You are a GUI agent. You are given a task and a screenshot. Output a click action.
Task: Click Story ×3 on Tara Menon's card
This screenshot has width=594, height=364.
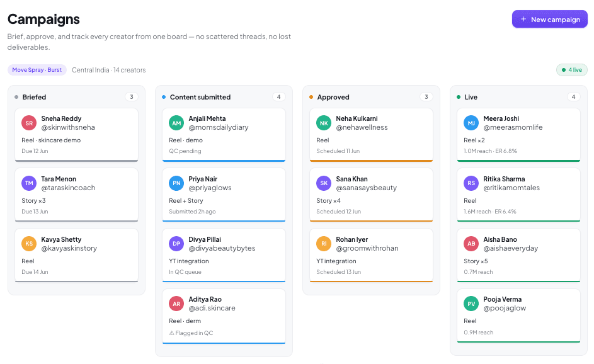[x=33, y=201]
